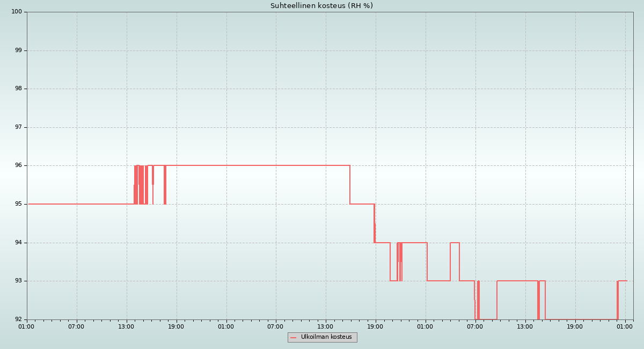Viewport: 644px width, 349px height.
Task: Click the initial flat 95% segment of the line
Action: pos(80,204)
